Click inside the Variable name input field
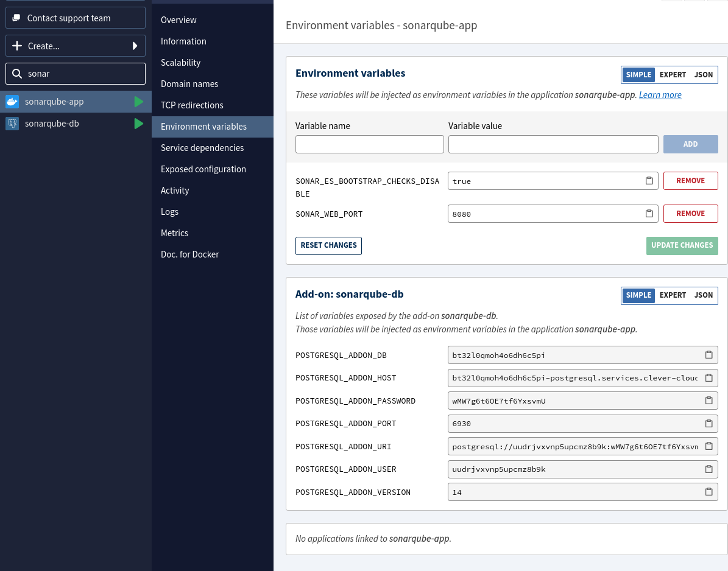Image resolution: width=728 pixels, height=571 pixels. (369, 144)
